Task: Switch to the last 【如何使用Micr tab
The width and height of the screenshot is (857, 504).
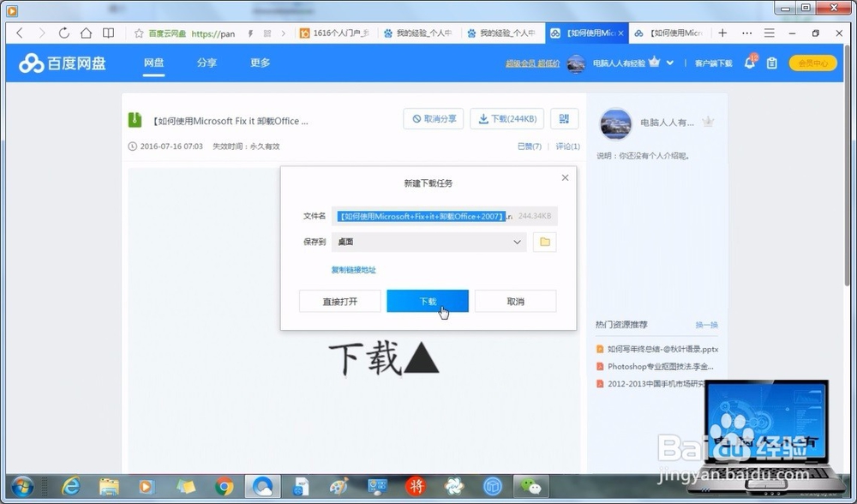Action: 669,33
